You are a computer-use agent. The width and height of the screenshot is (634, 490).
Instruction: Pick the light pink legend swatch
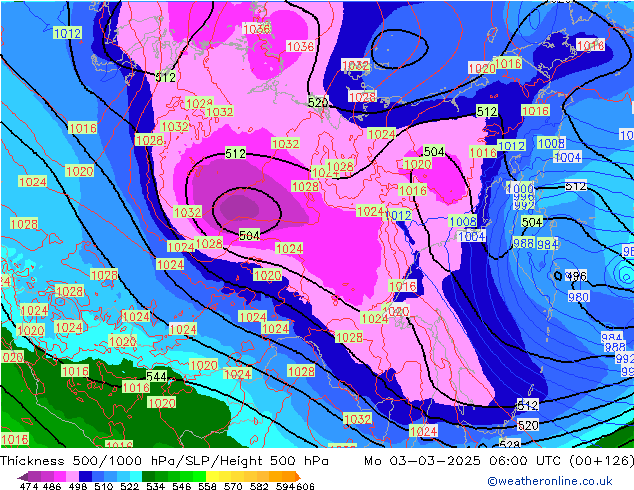pos(72,476)
